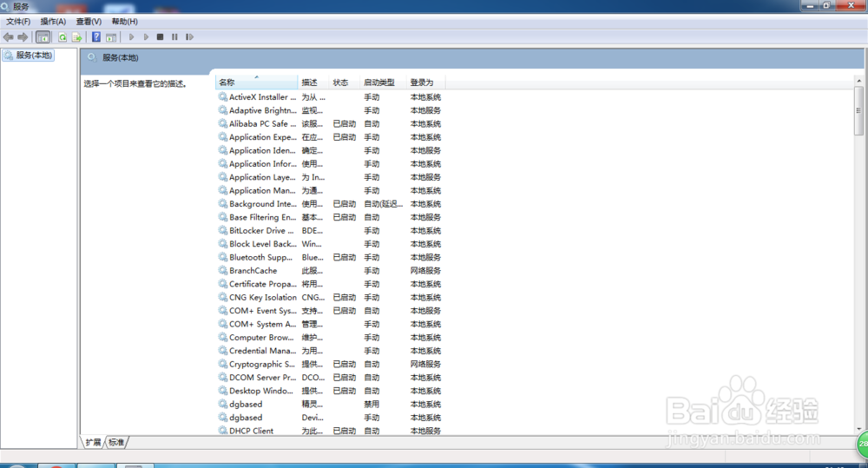Image resolution: width=868 pixels, height=468 pixels.
Task: Sort by the 名称 column header
Action: [x=256, y=82]
